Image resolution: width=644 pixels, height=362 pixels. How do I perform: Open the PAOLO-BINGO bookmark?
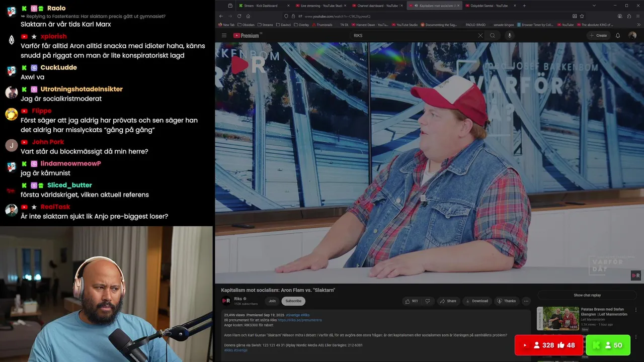[x=475, y=25]
